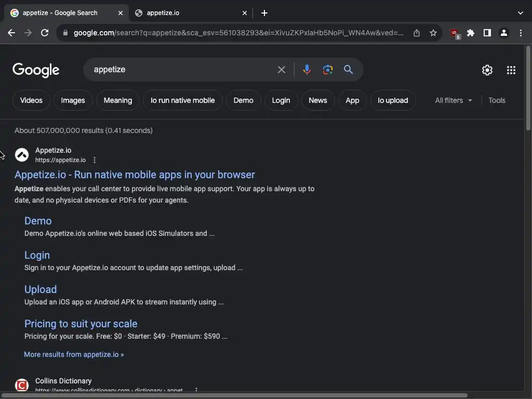Click the browser forward arrow
The image size is (532, 399).
coord(28,33)
